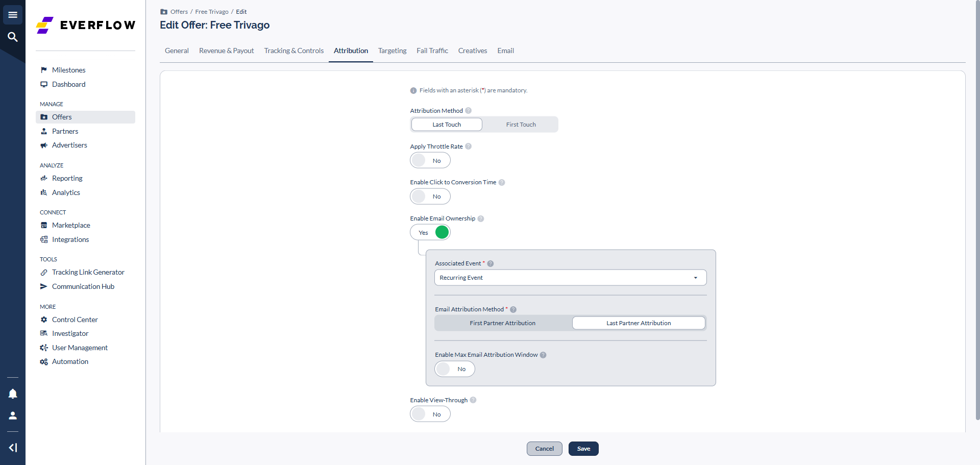Click the Dashboard monitor icon
Screen dimensions: 980x465
click(44, 84)
